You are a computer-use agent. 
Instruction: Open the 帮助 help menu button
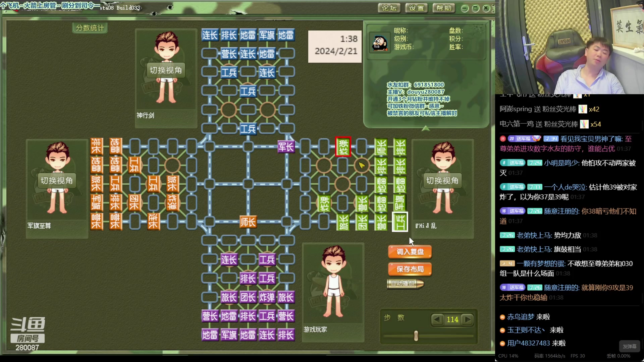coord(444,8)
